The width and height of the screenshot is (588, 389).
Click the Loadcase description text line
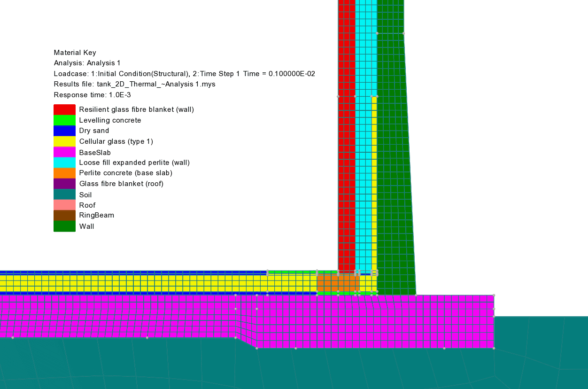[x=187, y=74]
